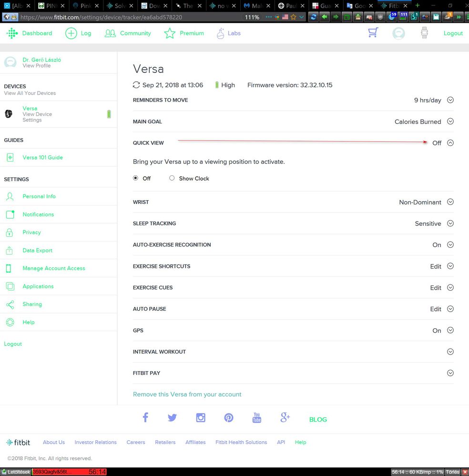Switch to the Paul browser tab
469x476 pixels.
pos(291,6)
